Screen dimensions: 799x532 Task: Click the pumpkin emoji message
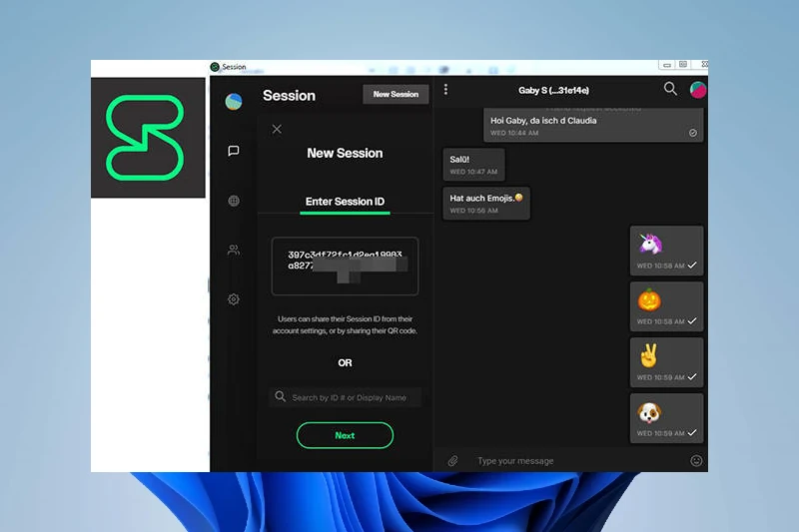pyautogui.click(x=666, y=306)
